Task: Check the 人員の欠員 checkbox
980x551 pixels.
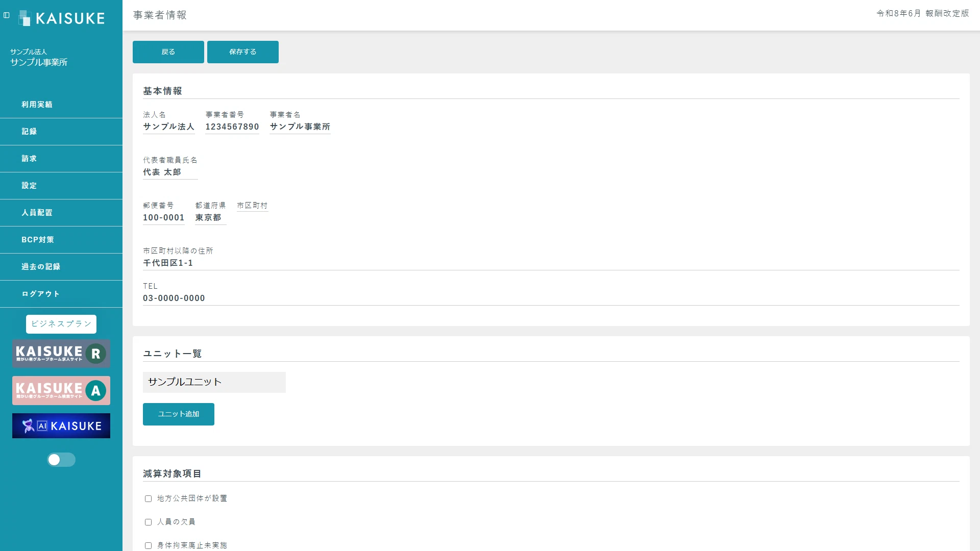Action: pos(148,522)
